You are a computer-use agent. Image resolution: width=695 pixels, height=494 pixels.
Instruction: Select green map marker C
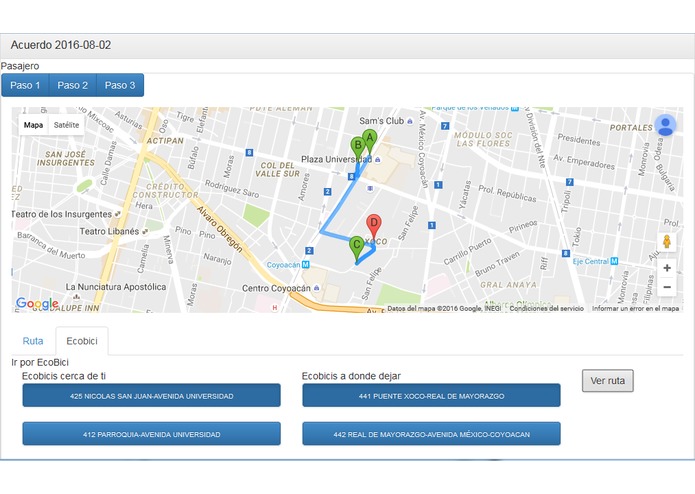coord(356,249)
